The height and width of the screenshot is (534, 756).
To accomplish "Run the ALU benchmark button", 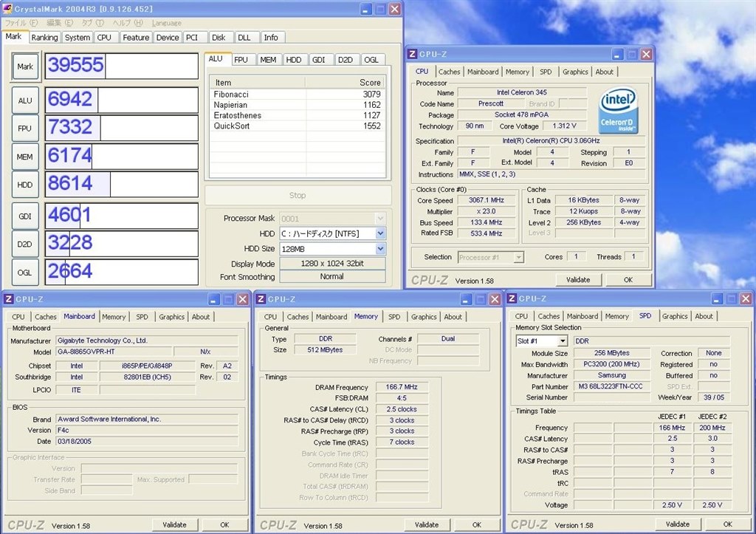I will click(25, 100).
